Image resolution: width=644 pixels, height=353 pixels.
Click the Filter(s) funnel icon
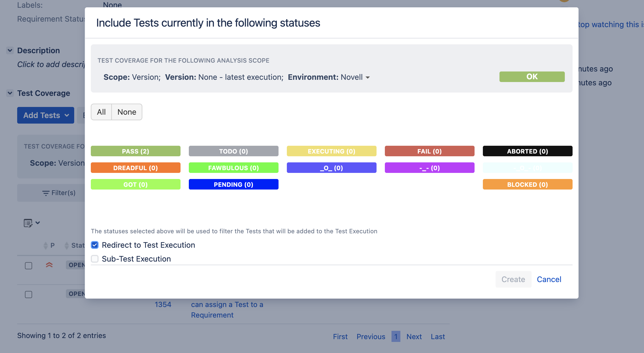pos(46,193)
